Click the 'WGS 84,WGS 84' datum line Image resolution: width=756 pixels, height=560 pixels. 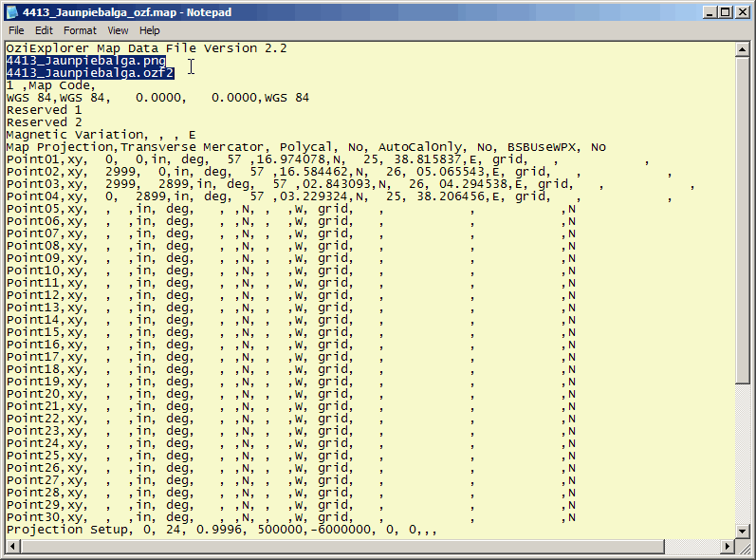pos(157,98)
